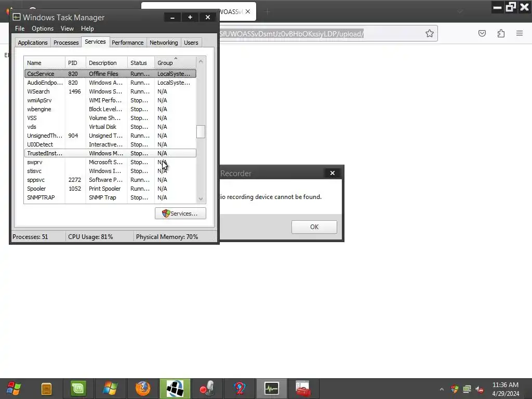Viewport: 532px width, 399px height.
Task: Click services list scroll down arrow
Action: pos(201,199)
